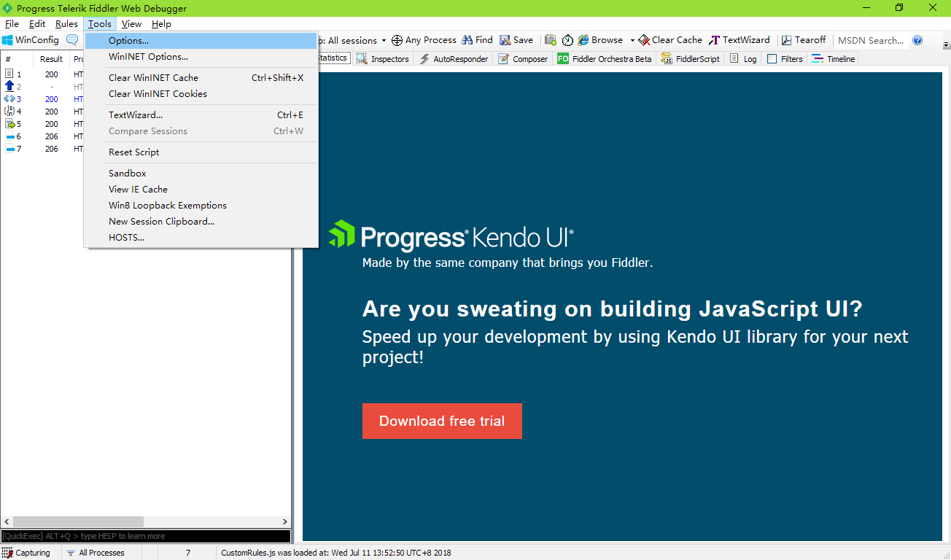The width and height of the screenshot is (951, 560).
Task: Click the Result column header
Action: 51,59
